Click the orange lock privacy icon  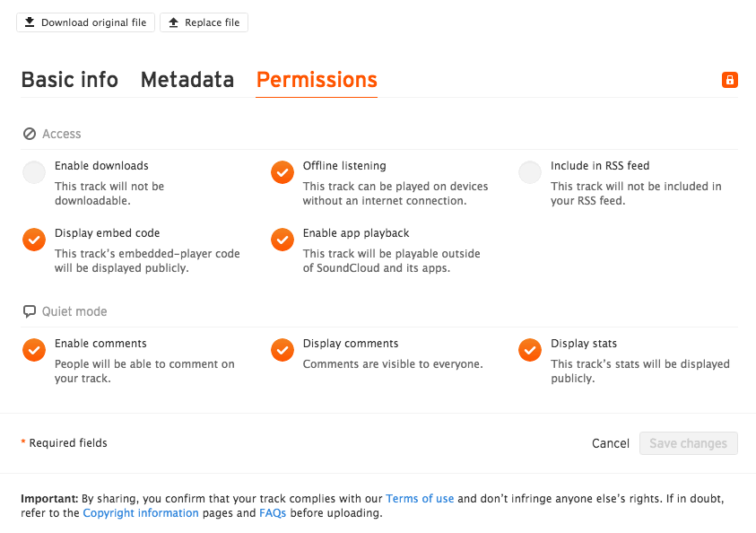point(729,80)
